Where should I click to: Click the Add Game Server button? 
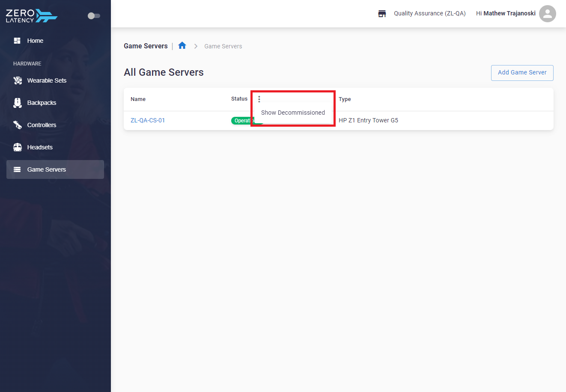[522, 73]
